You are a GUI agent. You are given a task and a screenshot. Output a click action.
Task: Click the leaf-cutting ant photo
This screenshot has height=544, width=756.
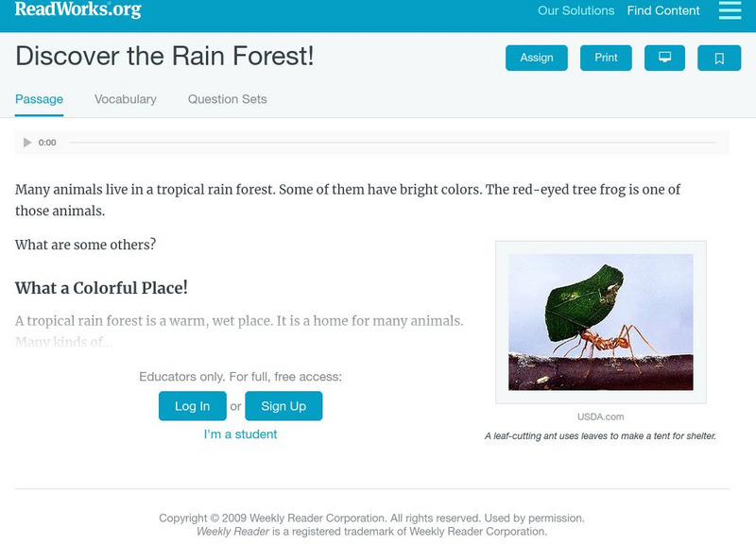point(600,322)
